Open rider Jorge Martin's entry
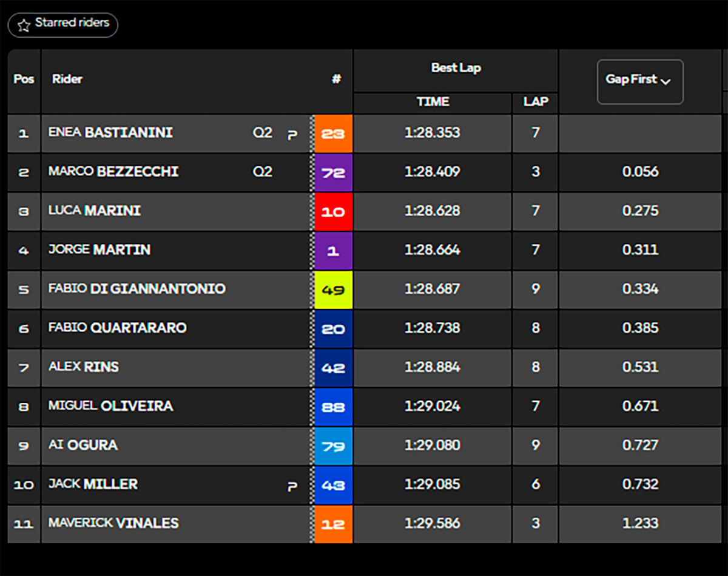 [x=99, y=249]
